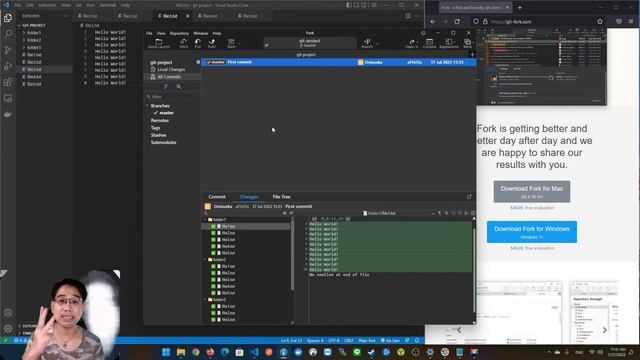Collapse folder2 in Fork changes tree
The width and height of the screenshot is (640, 360).
tap(205, 260)
